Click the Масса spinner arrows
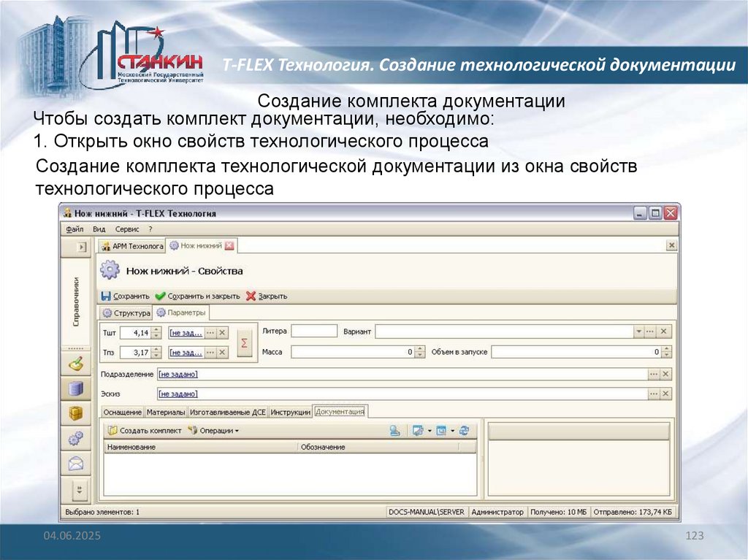Screen dimensions: 748x560 pyautogui.click(x=420, y=352)
